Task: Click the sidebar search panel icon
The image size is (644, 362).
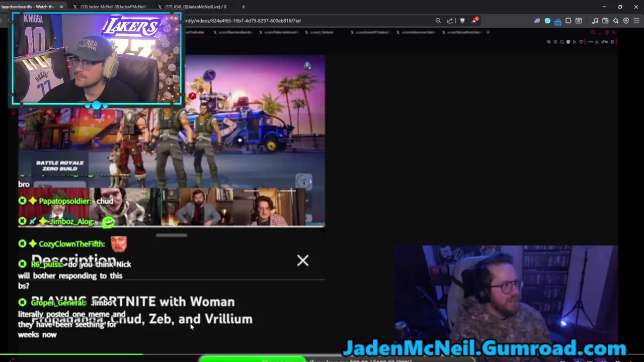Action: [x=579, y=21]
